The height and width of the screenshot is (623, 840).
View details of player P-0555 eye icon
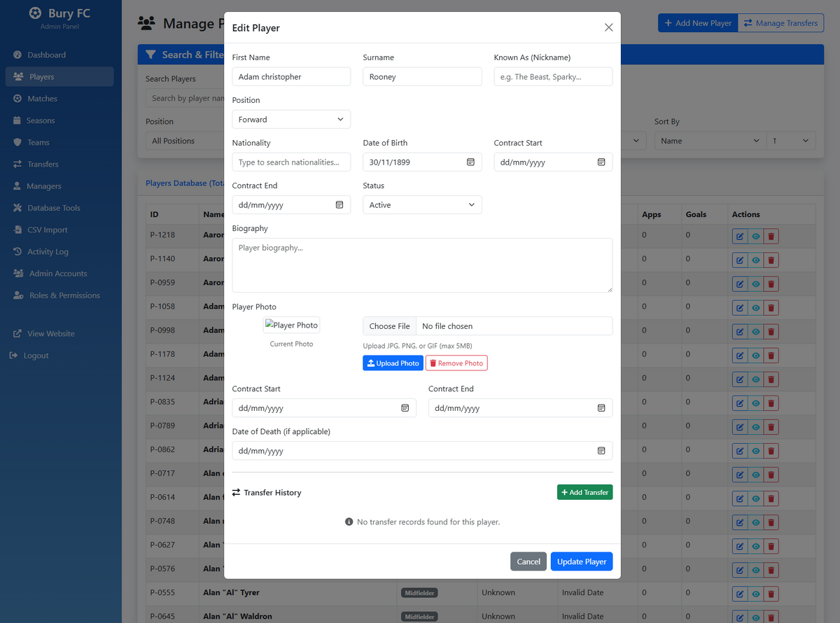[x=755, y=594]
